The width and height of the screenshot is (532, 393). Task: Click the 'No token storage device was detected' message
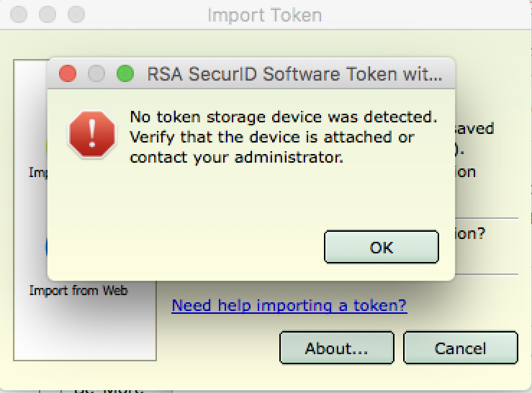(x=283, y=117)
